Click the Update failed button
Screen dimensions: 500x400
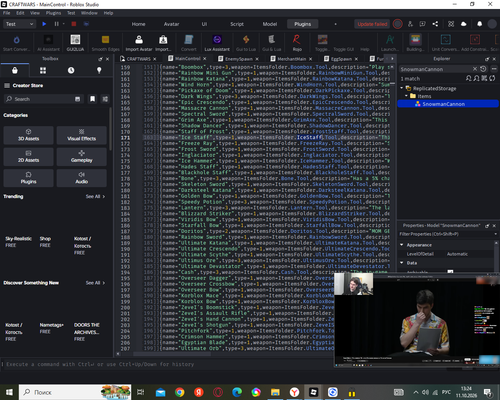372,24
